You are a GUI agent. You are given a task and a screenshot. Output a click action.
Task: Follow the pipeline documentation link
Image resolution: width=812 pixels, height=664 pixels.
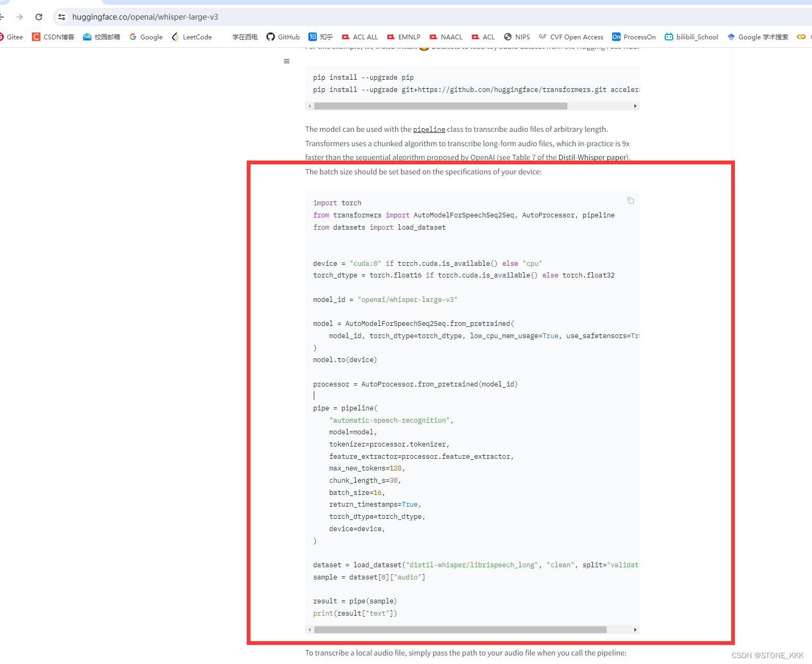(429, 129)
